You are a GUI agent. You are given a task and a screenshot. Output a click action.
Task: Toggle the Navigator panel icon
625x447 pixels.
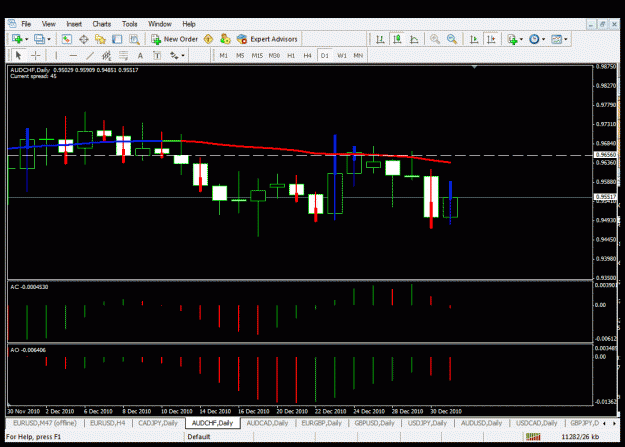click(x=100, y=39)
